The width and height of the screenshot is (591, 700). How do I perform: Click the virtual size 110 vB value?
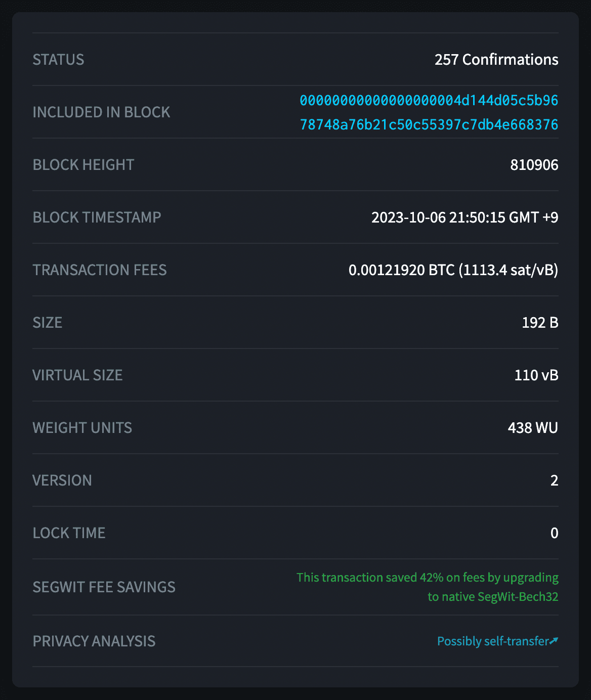[x=536, y=375]
